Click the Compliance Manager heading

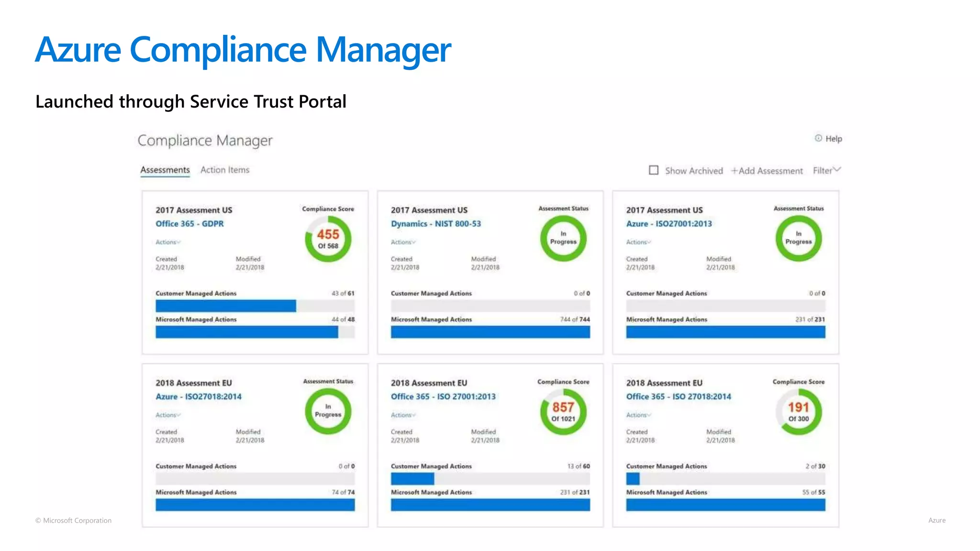pos(205,141)
